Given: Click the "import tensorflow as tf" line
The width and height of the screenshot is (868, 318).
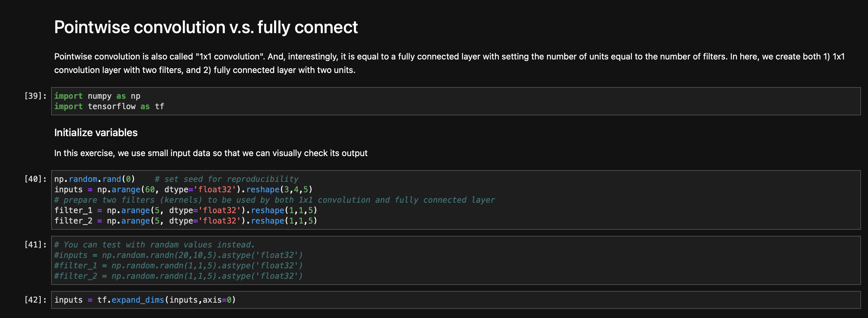Looking at the screenshot, I should [109, 106].
